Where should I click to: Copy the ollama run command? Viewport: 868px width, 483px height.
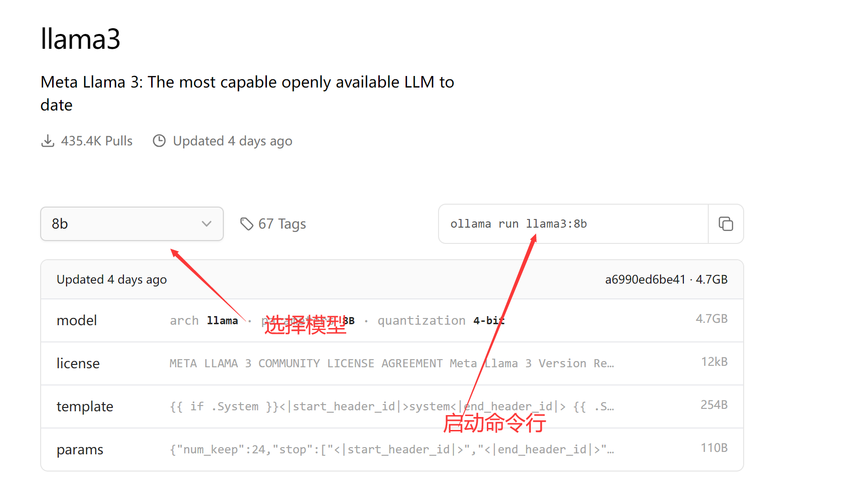725,224
